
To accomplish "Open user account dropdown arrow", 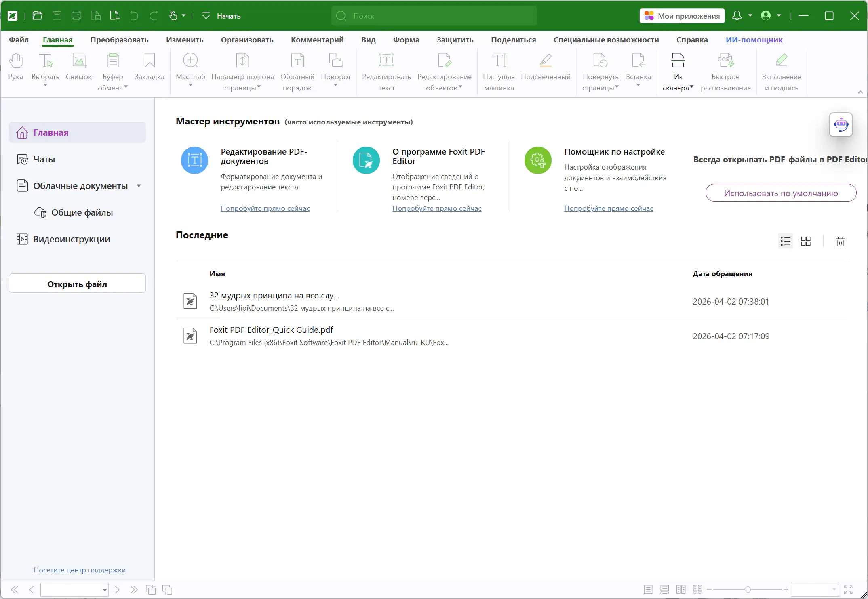I will [779, 16].
